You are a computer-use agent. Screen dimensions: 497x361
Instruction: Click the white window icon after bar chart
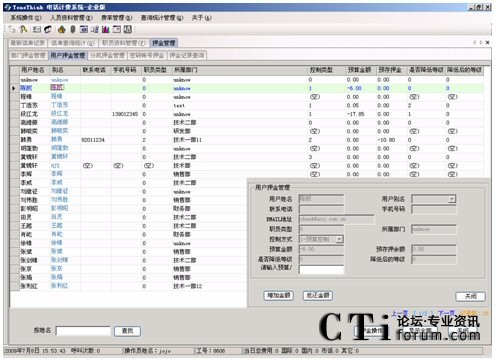click(x=117, y=29)
